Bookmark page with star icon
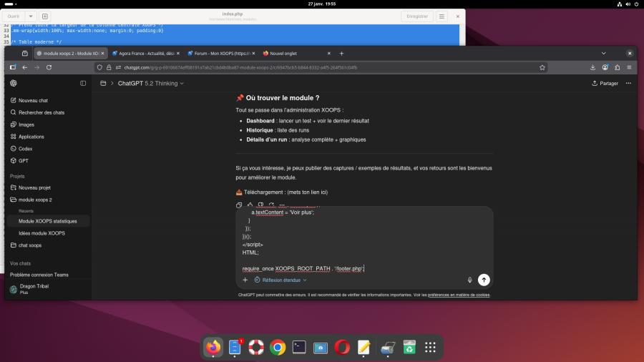 [542, 67]
